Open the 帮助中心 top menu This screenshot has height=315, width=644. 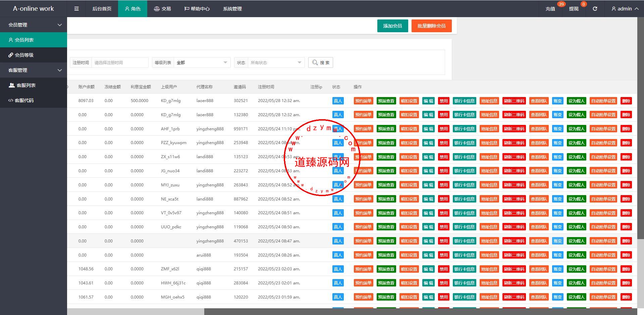[197, 9]
